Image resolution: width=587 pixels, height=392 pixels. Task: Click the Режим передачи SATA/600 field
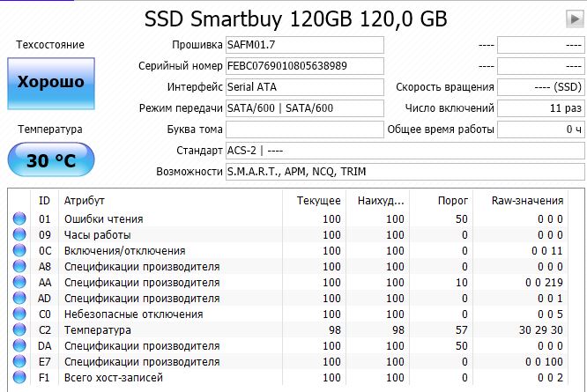click(304, 108)
